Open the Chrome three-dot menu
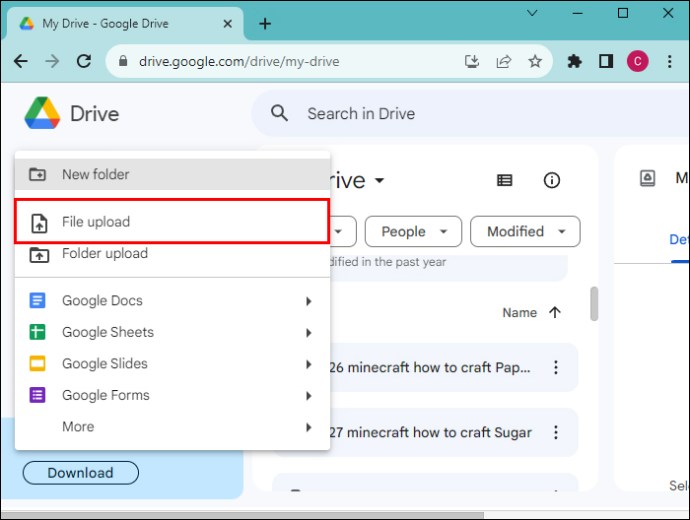 tap(669, 61)
